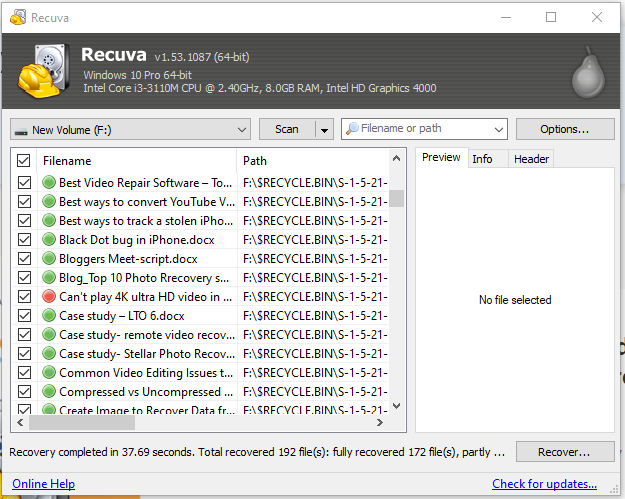This screenshot has width=625, height=499.
Task: Click green status dot for Black Dot bug in iPhone.docx
Action: click(x=49, y=240)
